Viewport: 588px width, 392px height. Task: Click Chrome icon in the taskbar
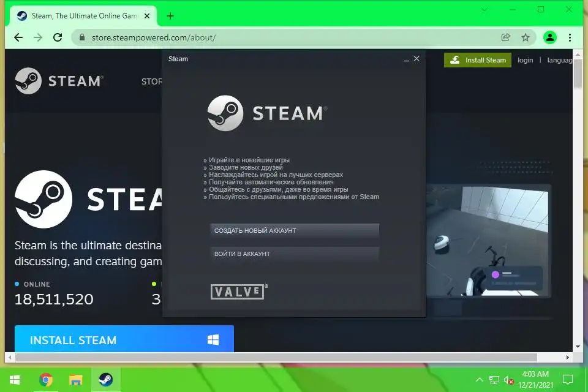pyautogui.click(x=46, y=380)
